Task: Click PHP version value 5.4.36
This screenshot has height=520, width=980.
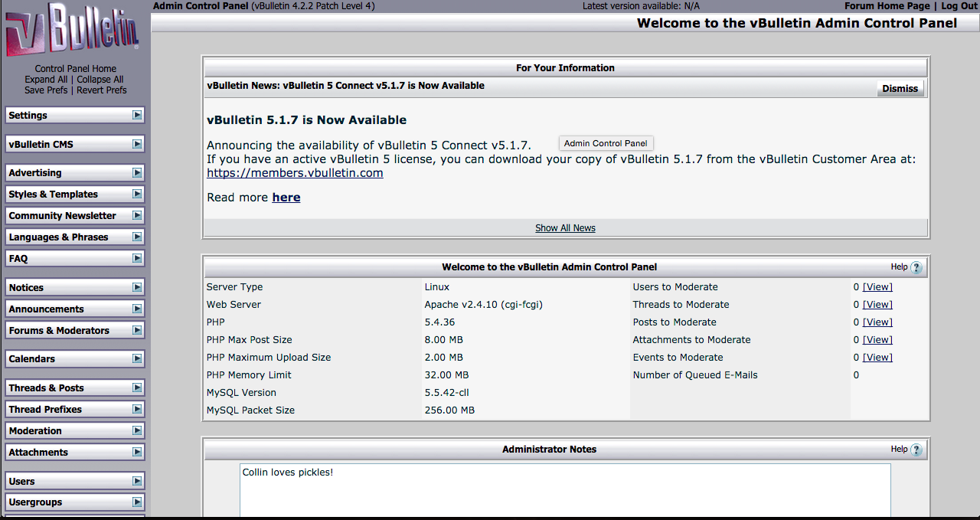Action: [439, 322]
